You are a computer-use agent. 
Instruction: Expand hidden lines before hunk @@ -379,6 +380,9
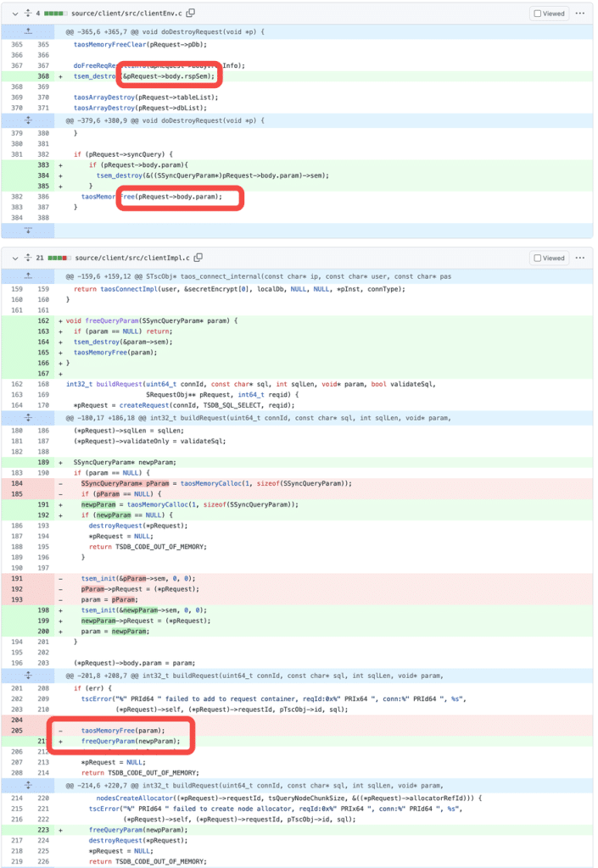[29, 120]
